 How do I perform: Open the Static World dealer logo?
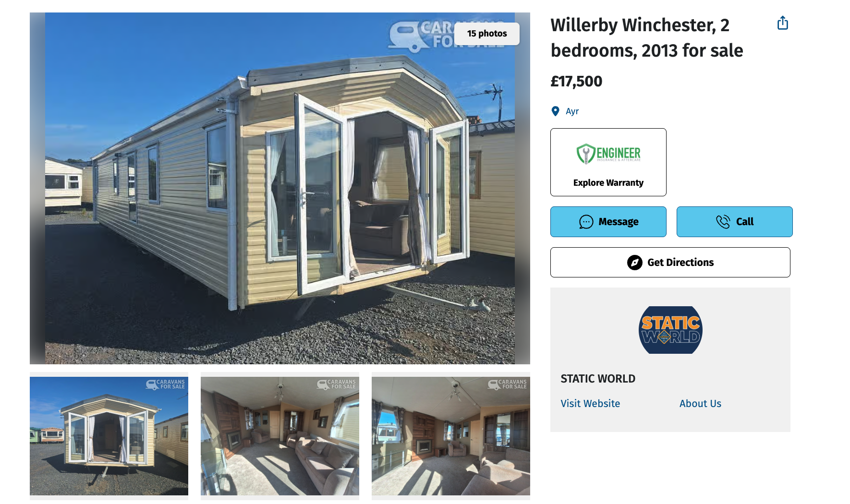pos(670,330)
